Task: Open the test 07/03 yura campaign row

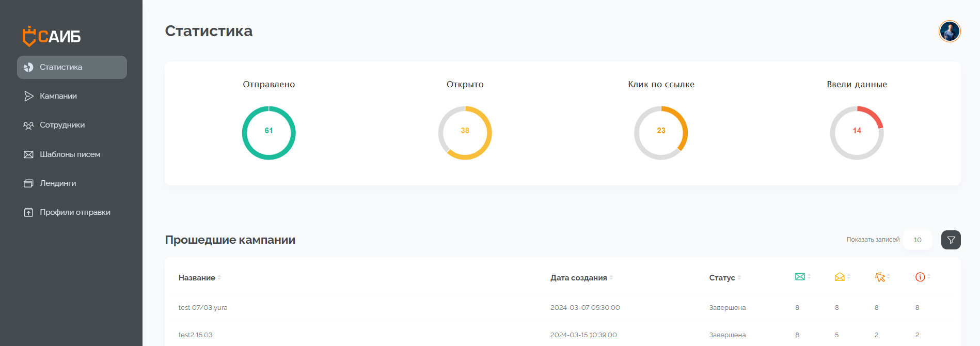Action: (x=203, y=308)
